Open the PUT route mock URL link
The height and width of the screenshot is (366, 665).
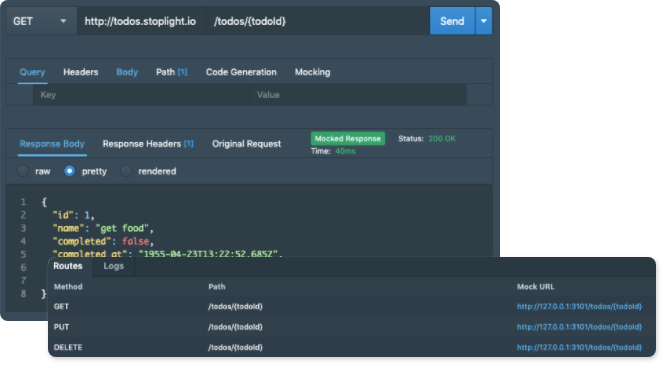(579, 327)
